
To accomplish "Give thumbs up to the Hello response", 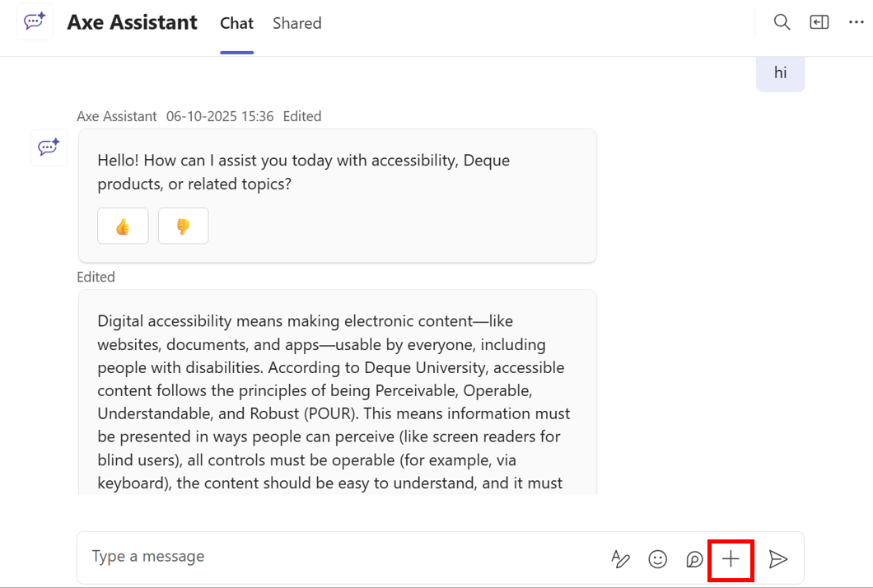I will coord(123,226).
